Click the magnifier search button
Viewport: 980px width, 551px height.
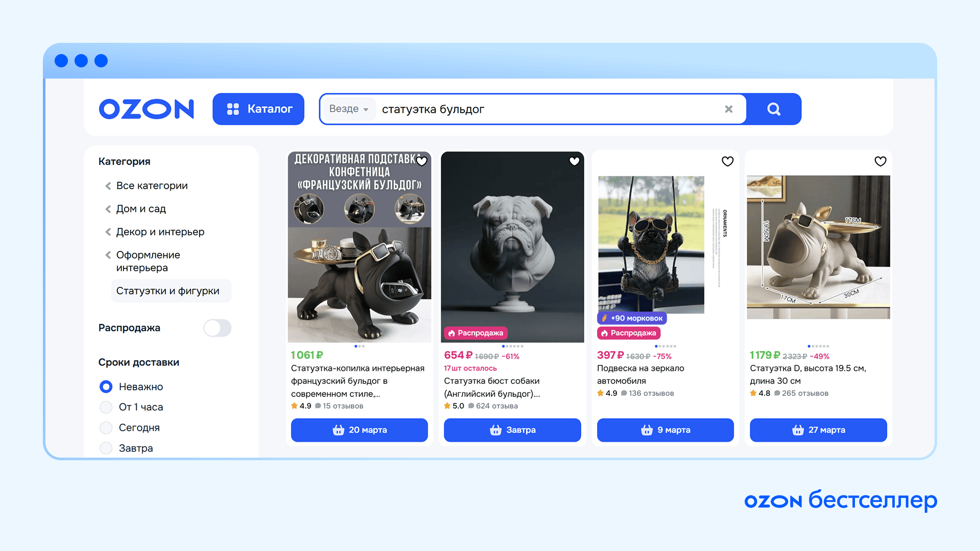coord(774,109)
